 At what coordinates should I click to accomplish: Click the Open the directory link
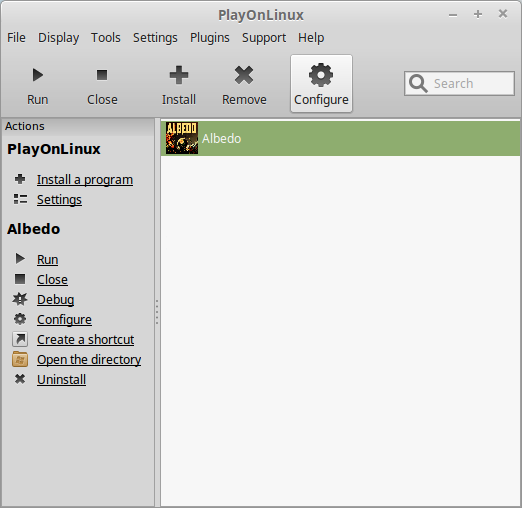89,360
